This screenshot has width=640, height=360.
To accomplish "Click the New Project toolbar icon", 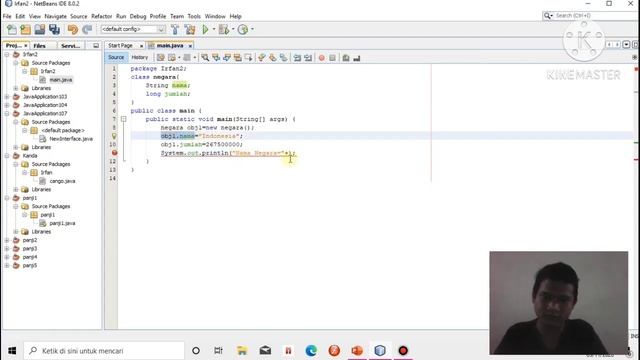I will (x=25, y=29).
